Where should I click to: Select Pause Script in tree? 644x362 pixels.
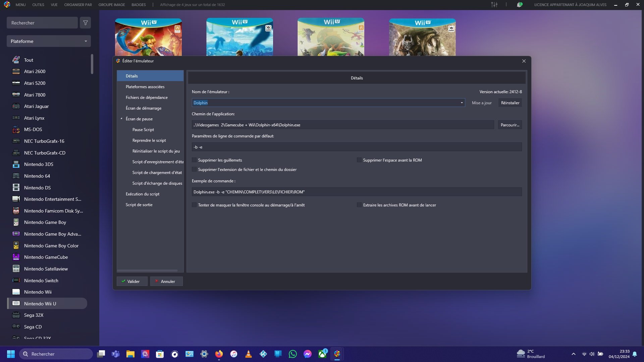pyautogui.click(x=143, y=130)
